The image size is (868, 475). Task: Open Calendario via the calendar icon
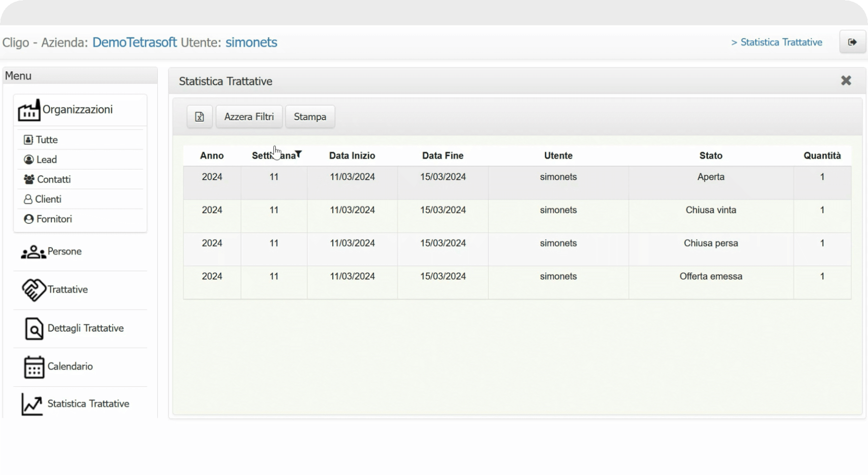pos(34,367)
